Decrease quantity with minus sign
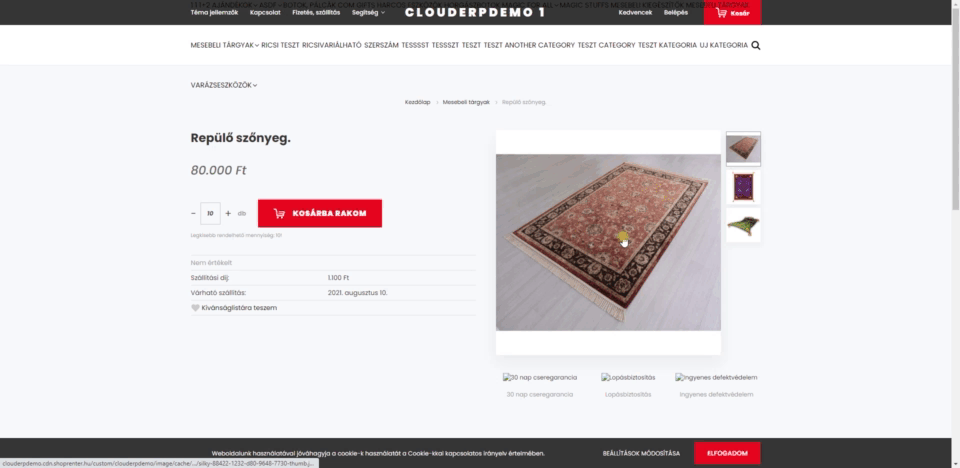 [x=193, y=214]
